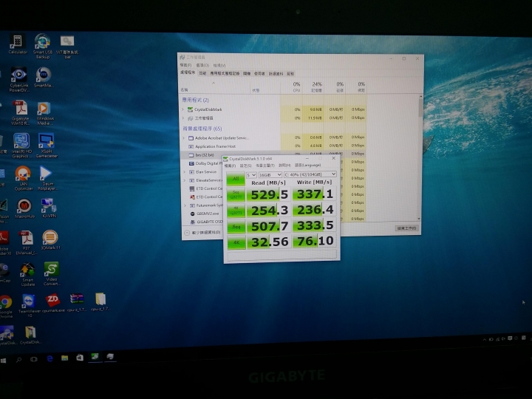
Task: Open the 16GiB test size dropdown
Action: [x=270, y=174]
